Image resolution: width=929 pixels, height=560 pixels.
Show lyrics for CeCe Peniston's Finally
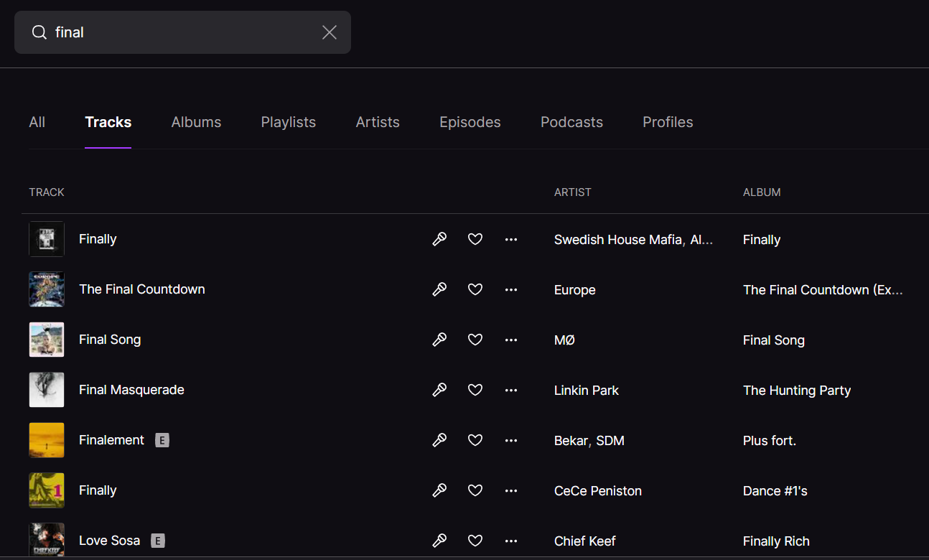point(439,490)
